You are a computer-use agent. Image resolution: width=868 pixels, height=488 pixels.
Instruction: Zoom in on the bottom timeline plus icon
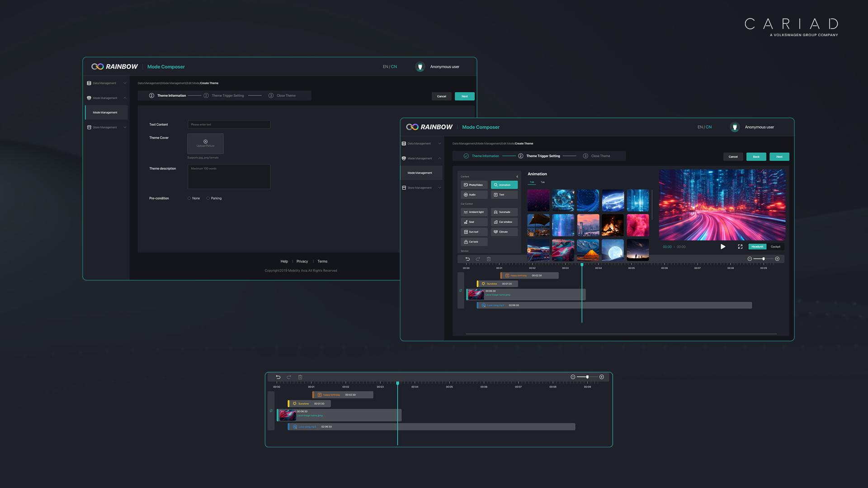(602, 377)
